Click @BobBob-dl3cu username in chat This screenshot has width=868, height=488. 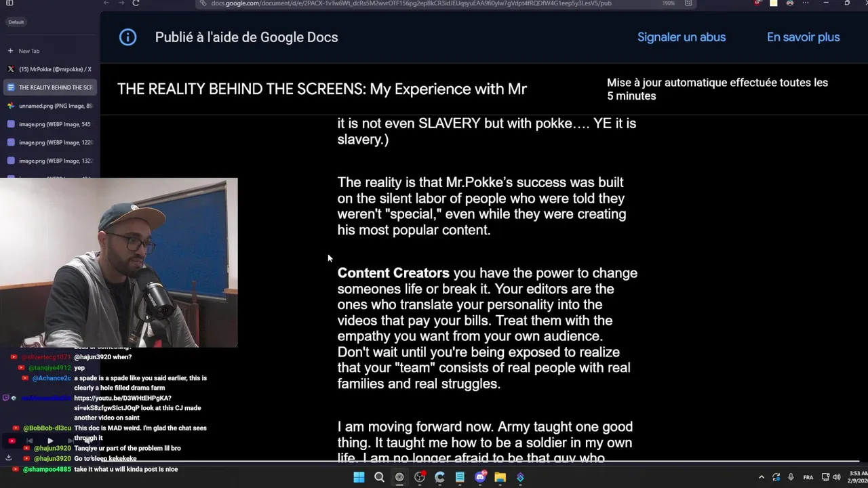[x=47, y=428]
